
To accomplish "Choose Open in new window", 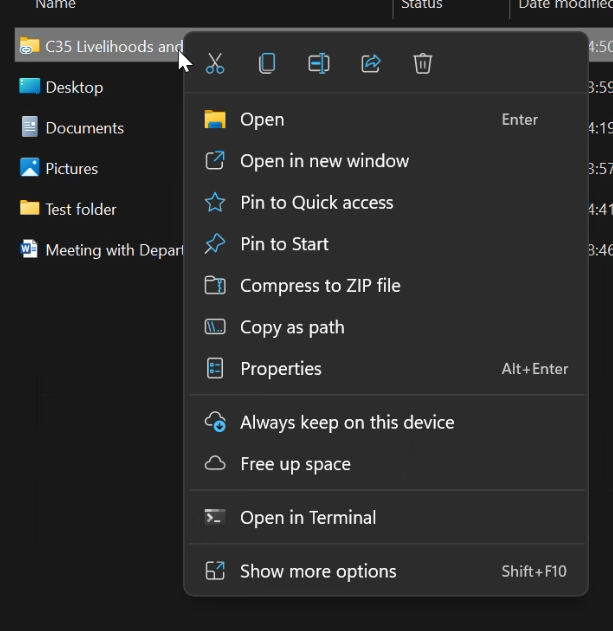I will pos(324,161).
